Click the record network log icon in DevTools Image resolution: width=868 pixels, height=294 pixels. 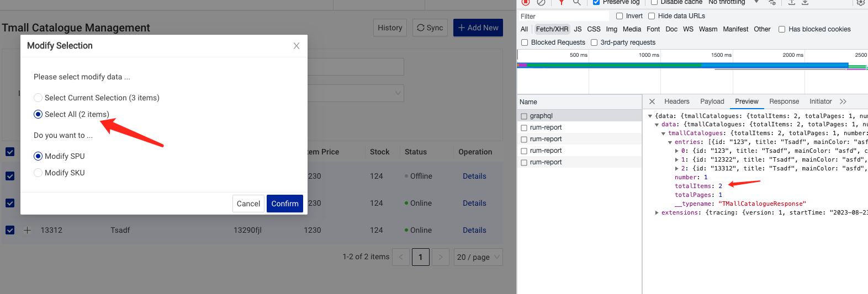(x=526, y=2)
